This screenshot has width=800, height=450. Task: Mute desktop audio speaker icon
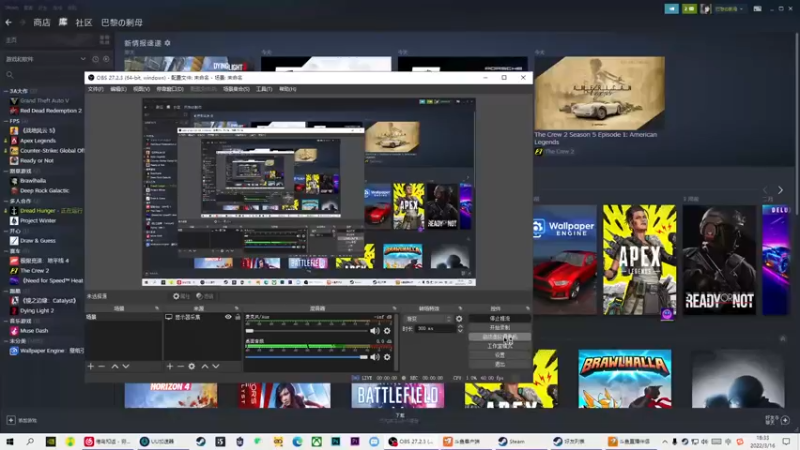[x=375, y=357]
